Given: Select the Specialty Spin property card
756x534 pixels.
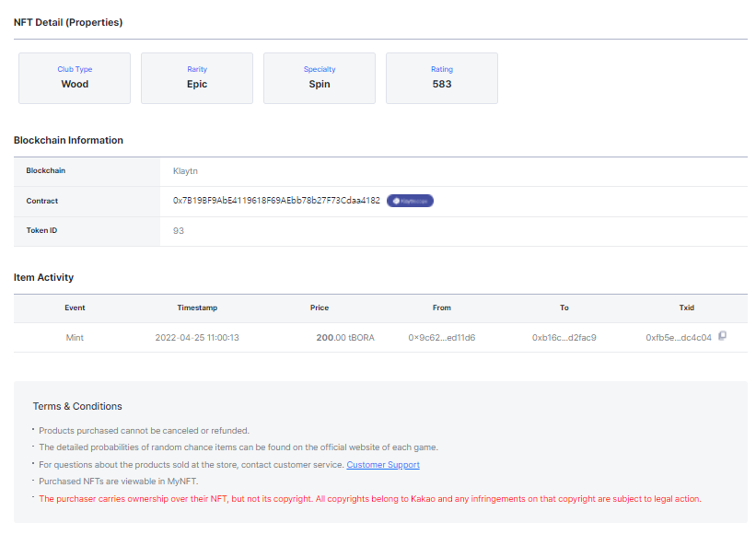Looking at the screenshot, I should point(320,78).
